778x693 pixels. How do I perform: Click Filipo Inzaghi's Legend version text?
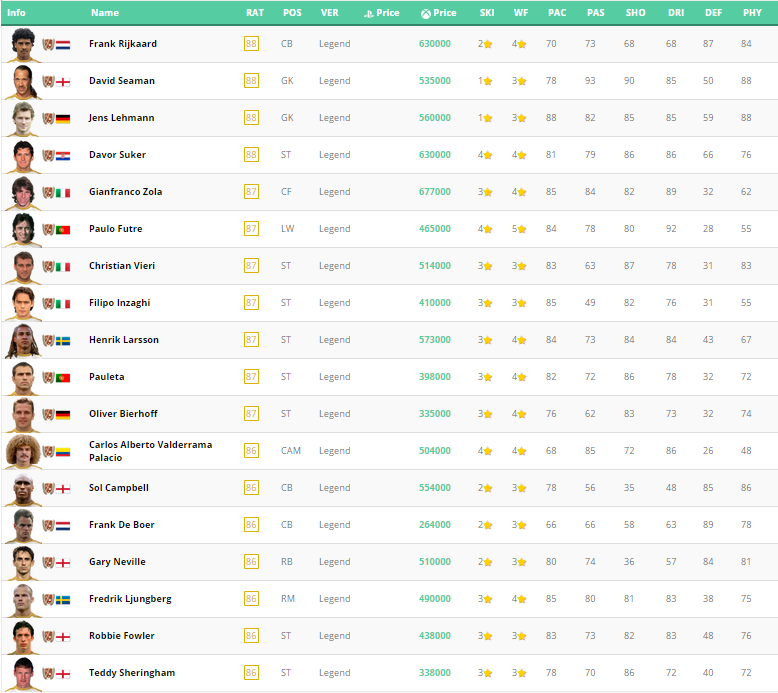tap(334, 303)
